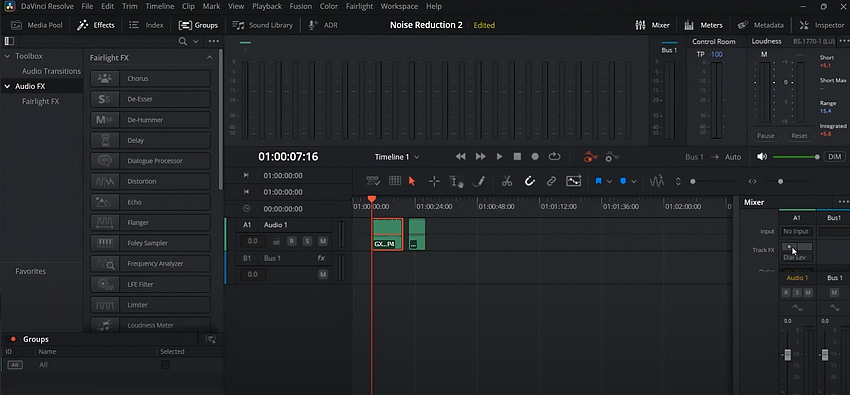
Task: Open the Timeline menu
Action: click(160, 7)
